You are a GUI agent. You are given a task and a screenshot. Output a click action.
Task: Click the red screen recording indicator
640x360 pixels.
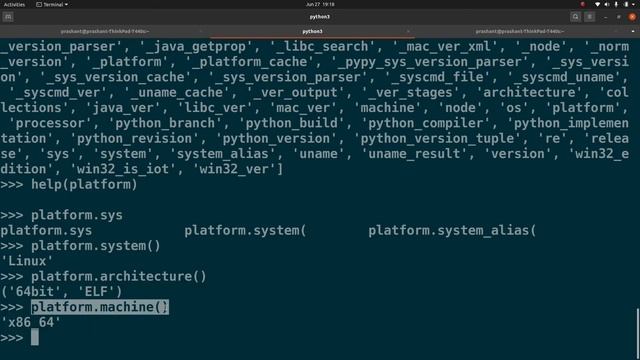pos(583,4)
